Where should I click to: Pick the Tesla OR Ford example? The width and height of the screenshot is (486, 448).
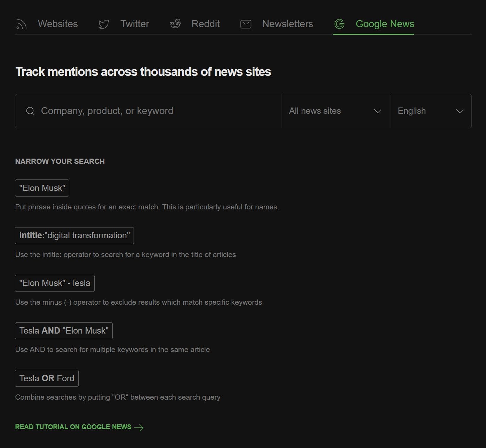(x=47, y=378)
